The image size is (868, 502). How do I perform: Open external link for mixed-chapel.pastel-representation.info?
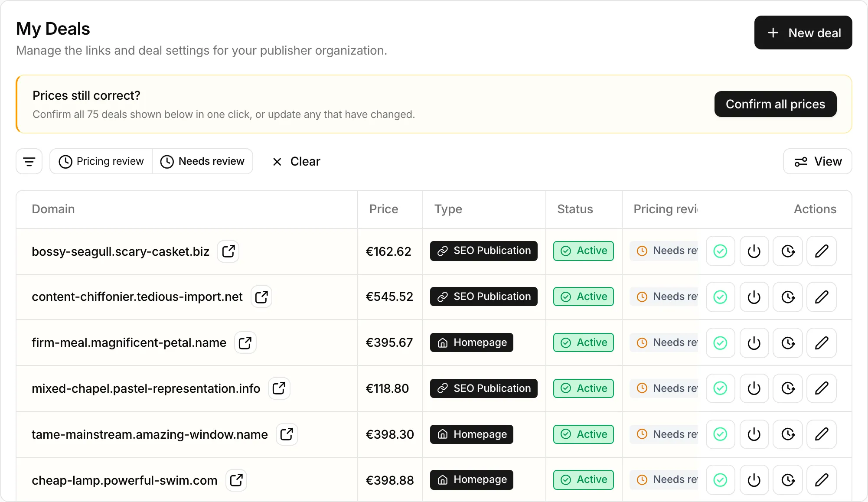coord(279,388)
